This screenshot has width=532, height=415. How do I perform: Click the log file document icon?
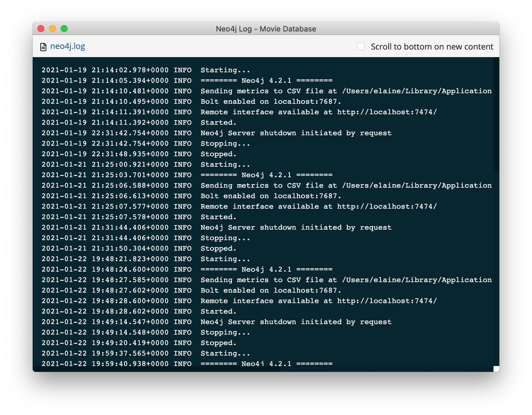pos(43,47)
